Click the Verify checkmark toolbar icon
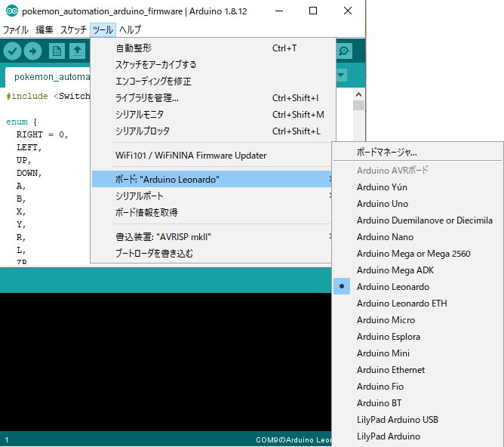 12,51
